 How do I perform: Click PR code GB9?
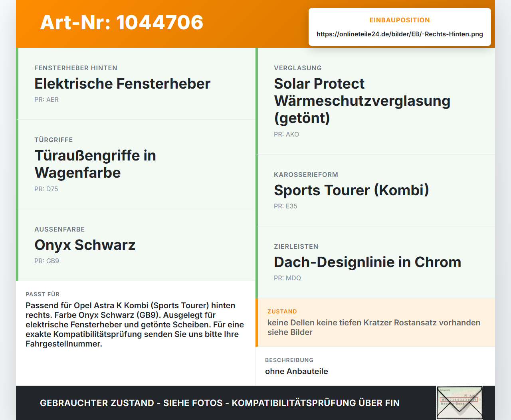(47, 261)
